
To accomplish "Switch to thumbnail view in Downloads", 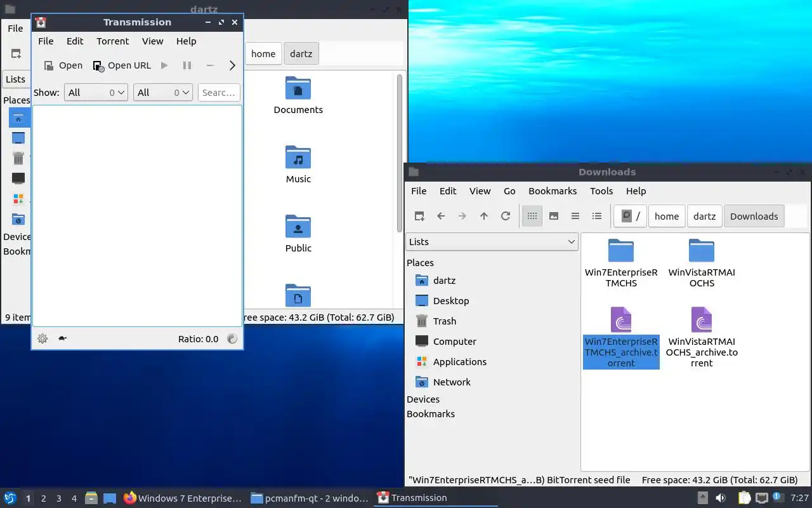I will [x=554, y=217].
